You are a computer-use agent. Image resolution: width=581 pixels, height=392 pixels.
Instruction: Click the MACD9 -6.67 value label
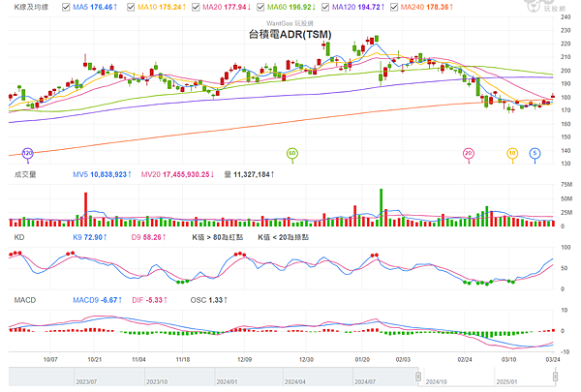coord(97,300)
